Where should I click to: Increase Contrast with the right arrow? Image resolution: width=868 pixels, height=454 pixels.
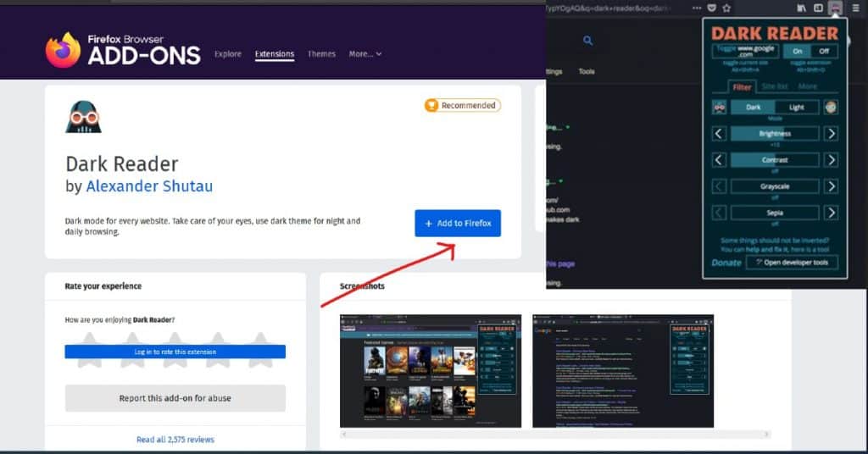pos(831,160)
